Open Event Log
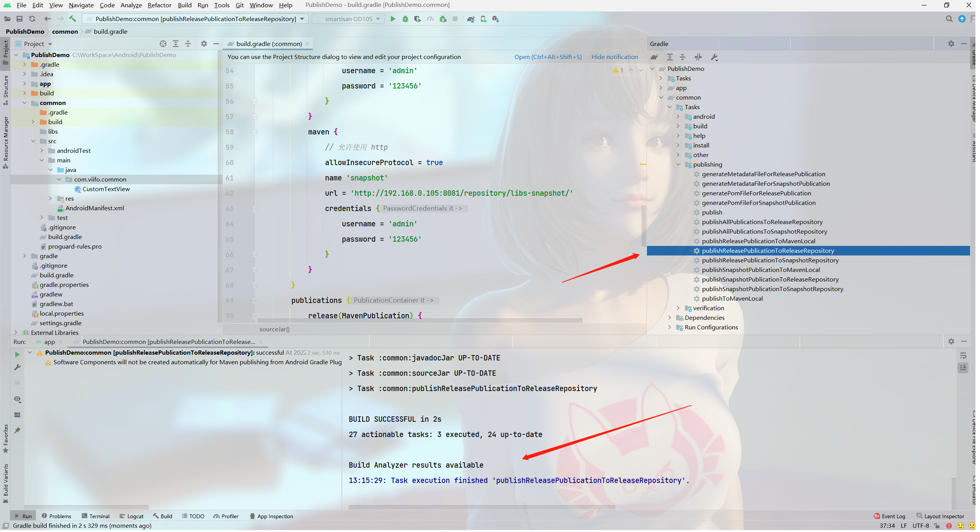This screenshot has width=980, height=532. click(889, 516)
